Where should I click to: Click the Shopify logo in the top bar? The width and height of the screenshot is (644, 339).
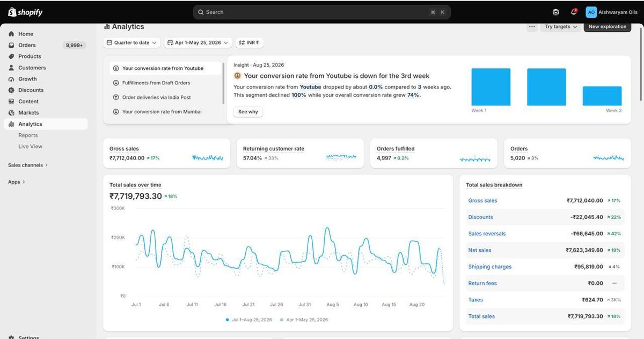point(25,12)
